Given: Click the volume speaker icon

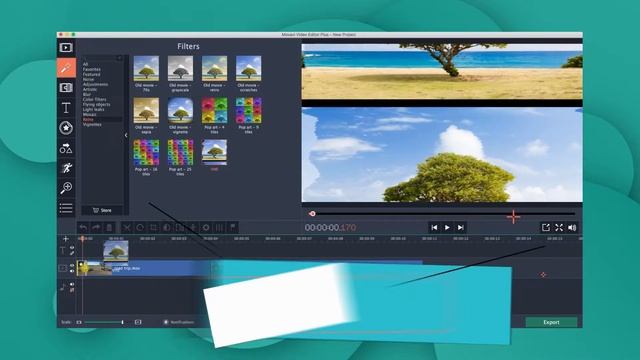Looking at the screenshot, I should (572, 227).
